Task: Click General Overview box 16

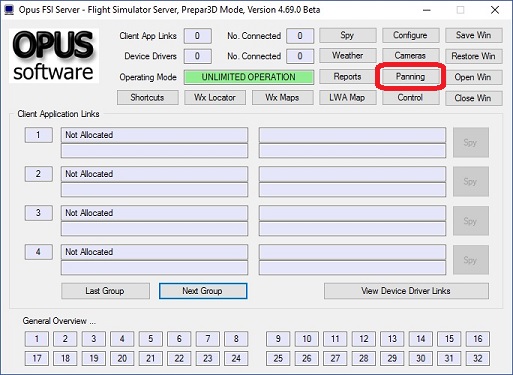Action: tap(478, 339)
